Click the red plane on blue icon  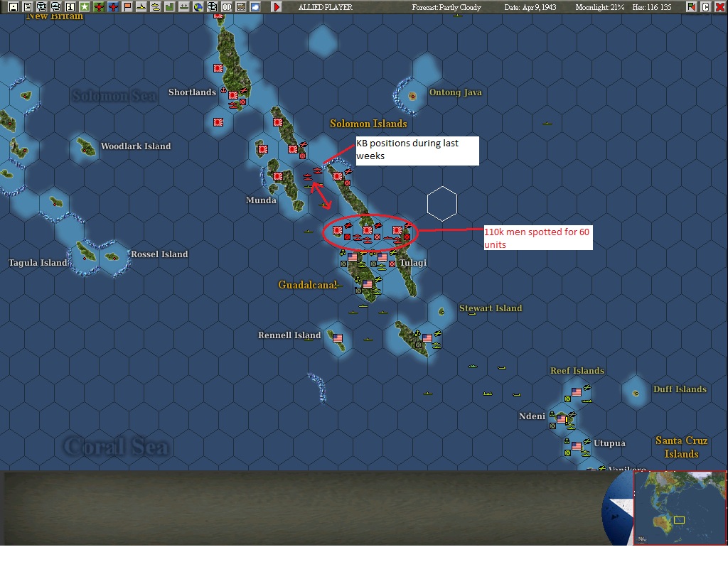coord(113,7)
